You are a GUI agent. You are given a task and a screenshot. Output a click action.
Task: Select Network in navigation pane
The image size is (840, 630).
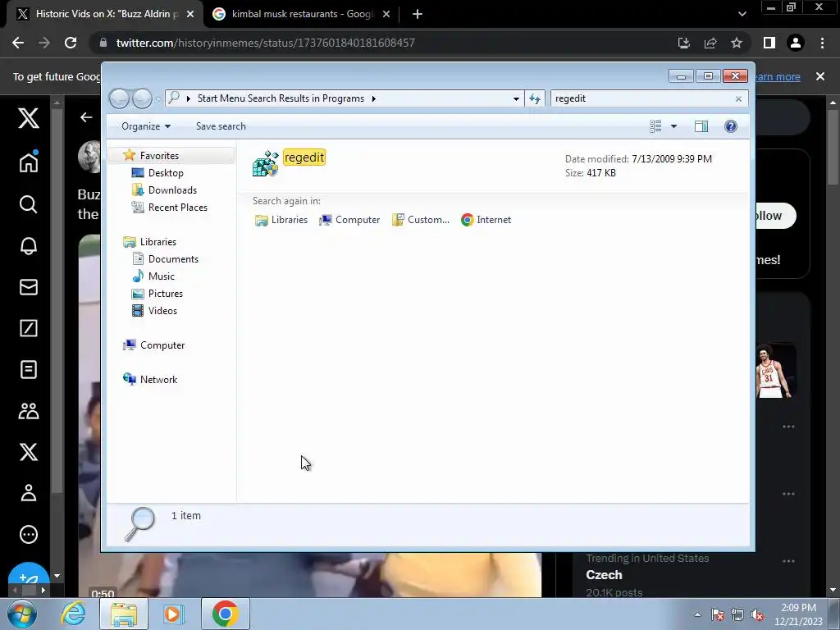pos(158,380)
